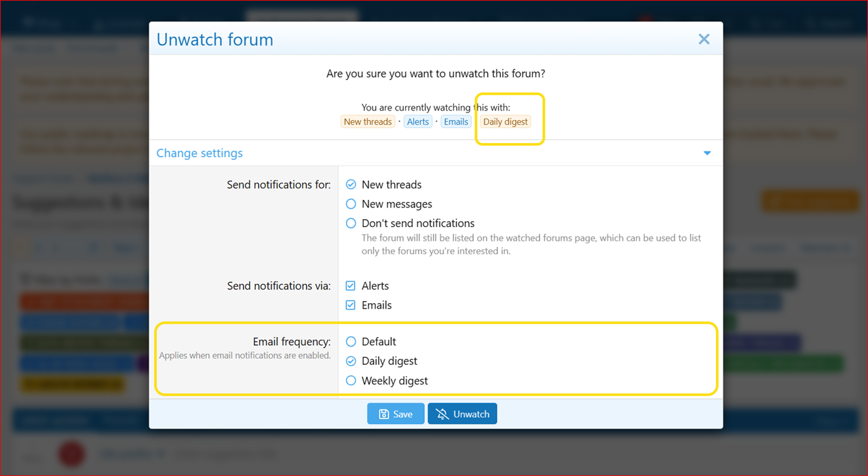868x476 pixels.
Task: Uncheck the Emails checkbox
Action: (x=351, y=305)
